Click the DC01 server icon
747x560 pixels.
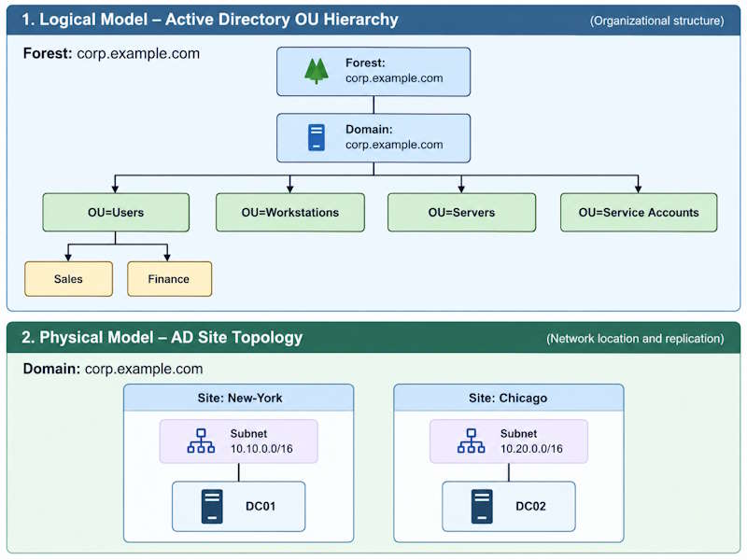point(212,507)
